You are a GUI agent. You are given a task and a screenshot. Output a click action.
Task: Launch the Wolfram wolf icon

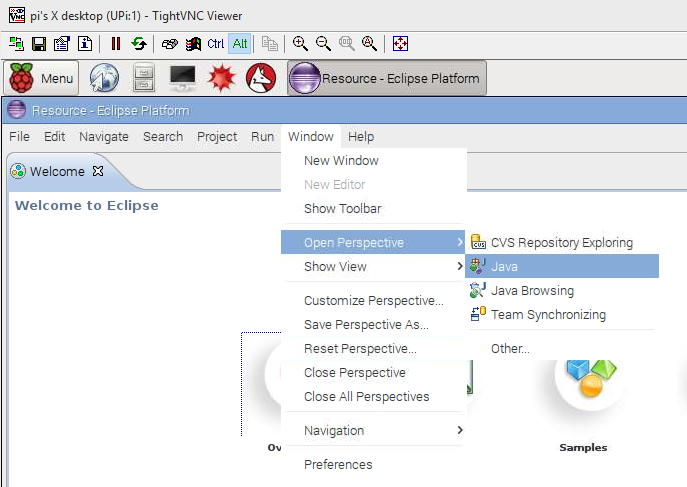click(261, 78)
